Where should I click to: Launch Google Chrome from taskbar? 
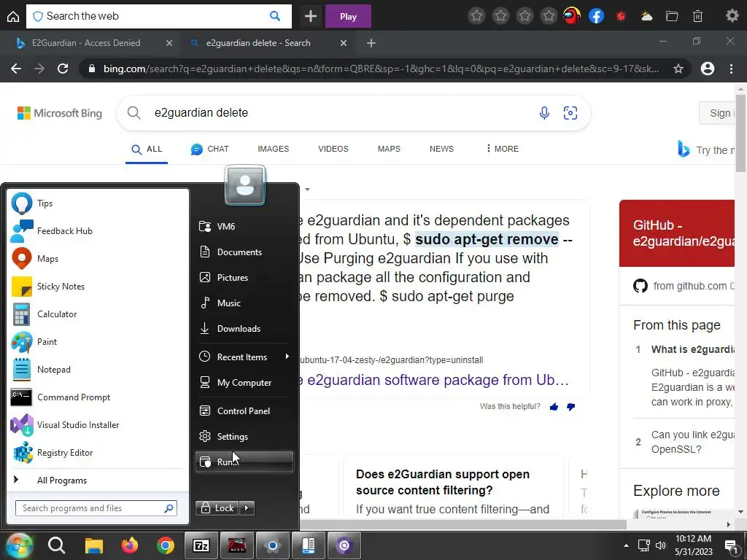coord(166,545)
